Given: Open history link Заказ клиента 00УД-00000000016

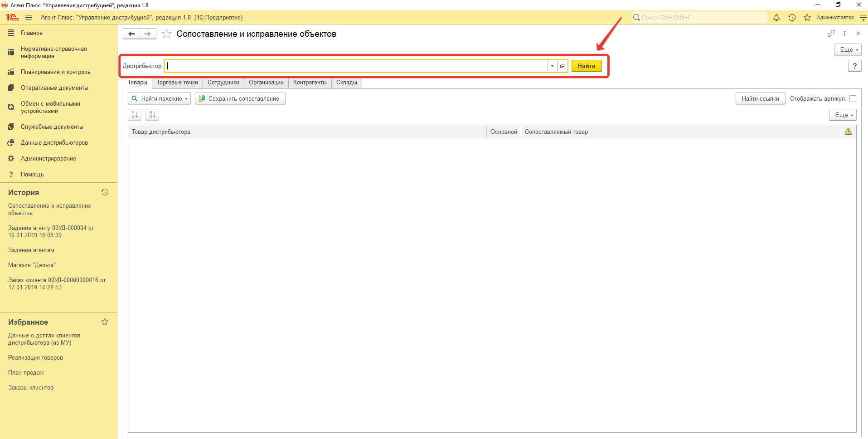Looking at the screenshot, I should click(x=57, y=284).
